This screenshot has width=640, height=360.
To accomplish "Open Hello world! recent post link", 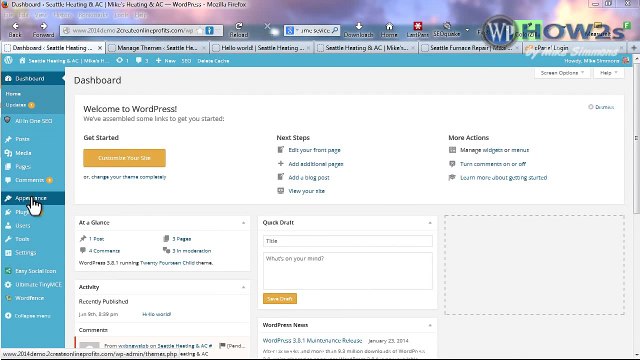I will (x=157, y=314).
